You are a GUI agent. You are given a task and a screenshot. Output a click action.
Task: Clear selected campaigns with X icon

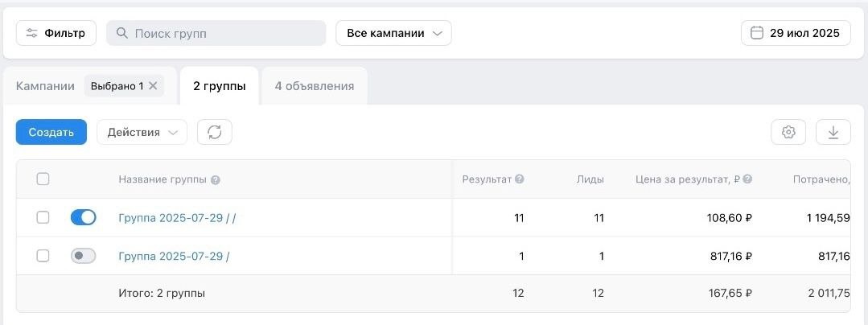coord(154,86)
